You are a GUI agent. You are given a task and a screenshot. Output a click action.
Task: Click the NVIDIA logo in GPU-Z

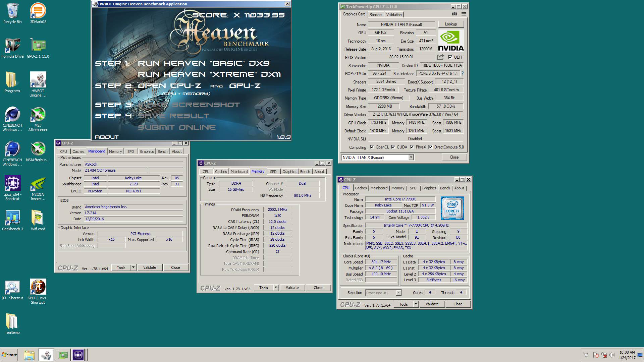451,41
